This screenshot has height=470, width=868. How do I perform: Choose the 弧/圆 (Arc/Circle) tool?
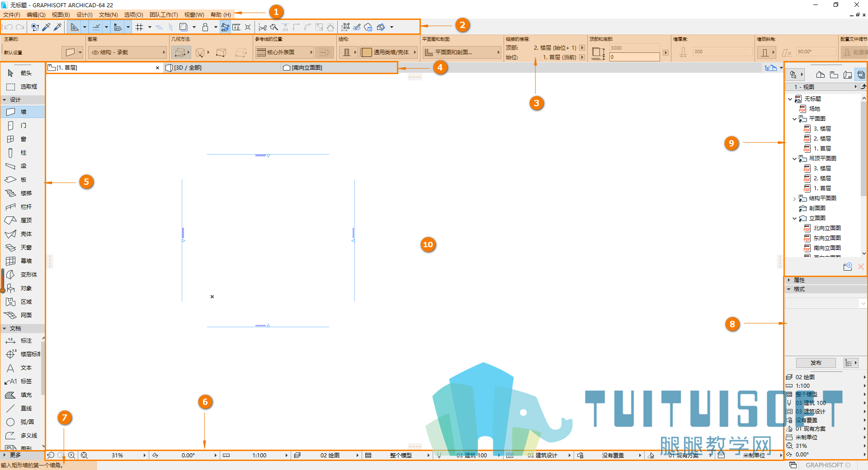22,422
